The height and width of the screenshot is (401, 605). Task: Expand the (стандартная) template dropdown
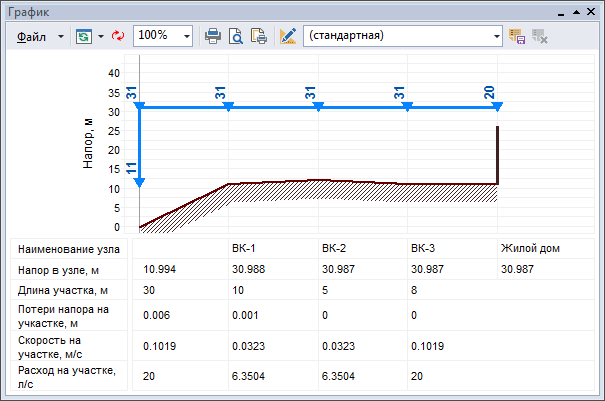tap(497, 35)
